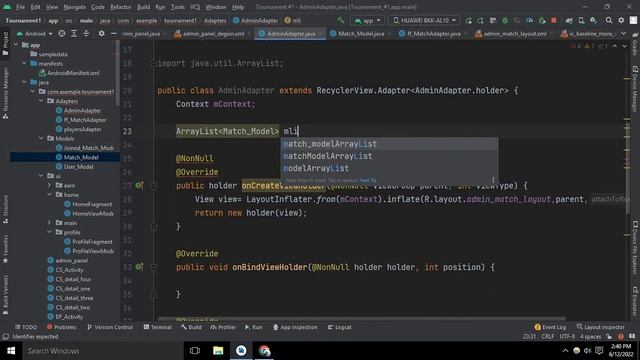Image resolution: width=640 pixels, height=360 pixels.
Task: Show hidden editor tabs chevron
Action: [x=623, y=33]
